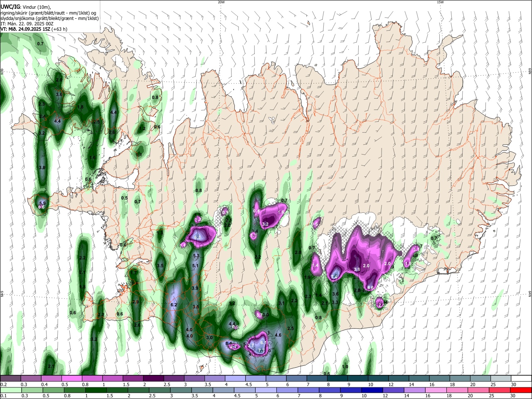Click the red swatch after 30 in bottom legend
This screenshot has width=532, height=399.
pyautogui.click(x=521, y=390)
